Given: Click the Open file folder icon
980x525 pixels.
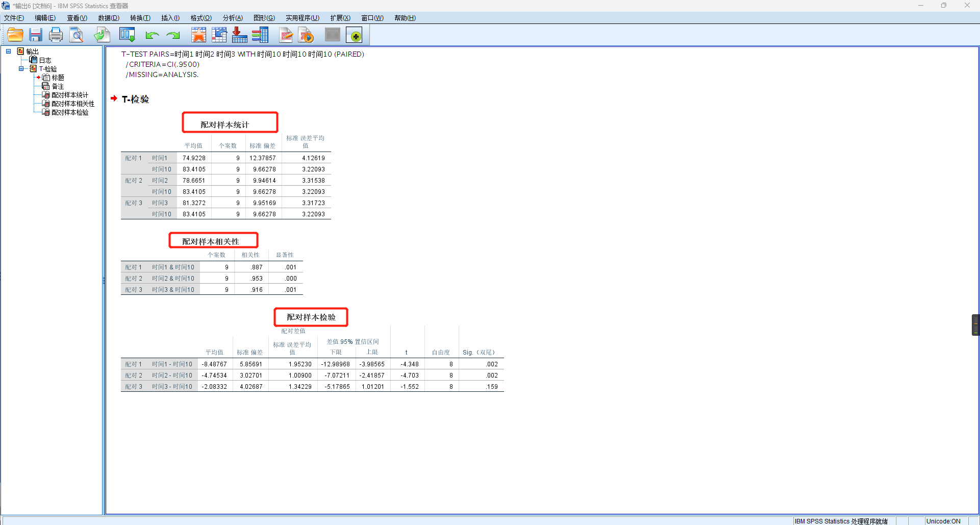Looking at the screenshot, I should click(15, 35).
